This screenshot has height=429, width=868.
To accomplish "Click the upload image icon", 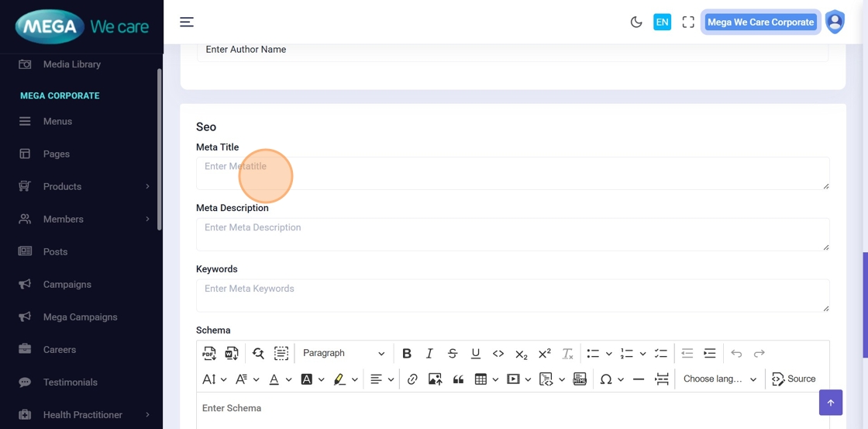I will (x=435, y=379).
